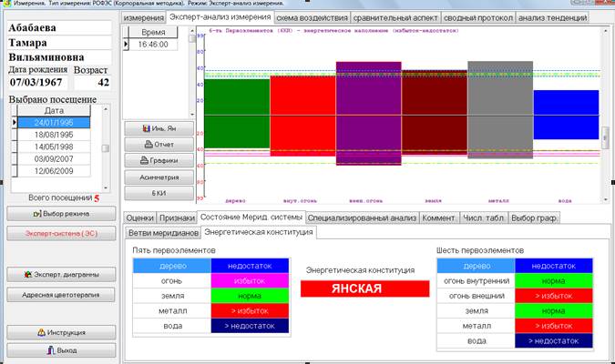Open the Коммент. tab
The image size is (615, 364).
[x=439, y=217]
